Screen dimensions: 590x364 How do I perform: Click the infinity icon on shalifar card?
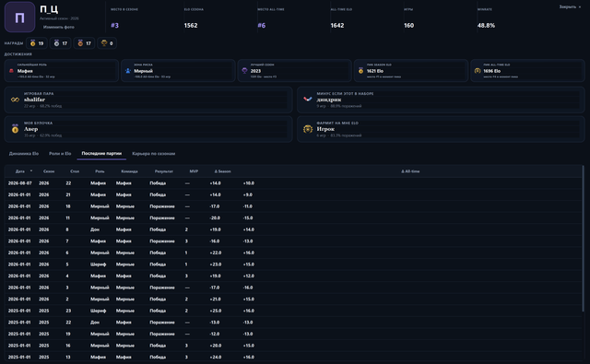[15, 100]
